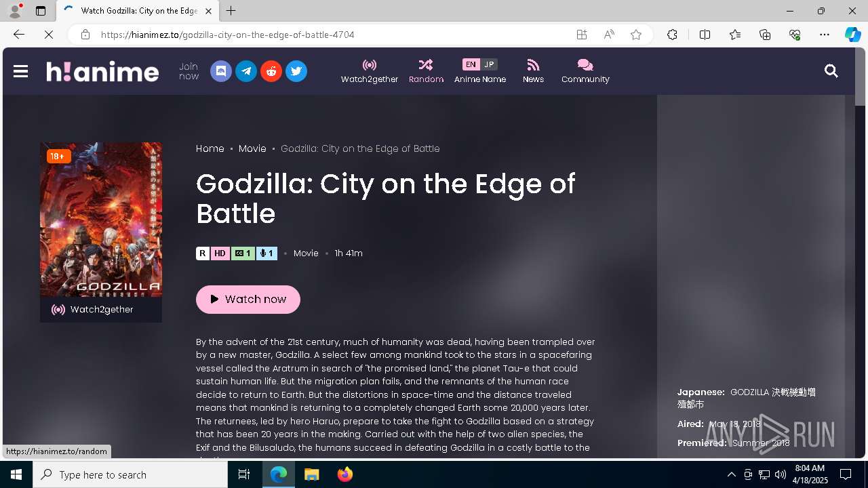Go to Home breadcrumb
Image resolution: width=868 pixels, height=488 pixels.
click(x=210, y=148)
